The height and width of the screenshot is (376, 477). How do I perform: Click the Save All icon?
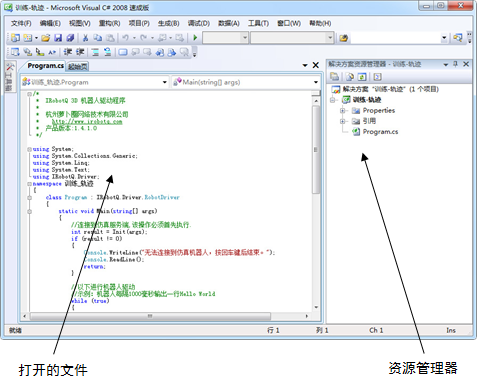coord(70,38)
